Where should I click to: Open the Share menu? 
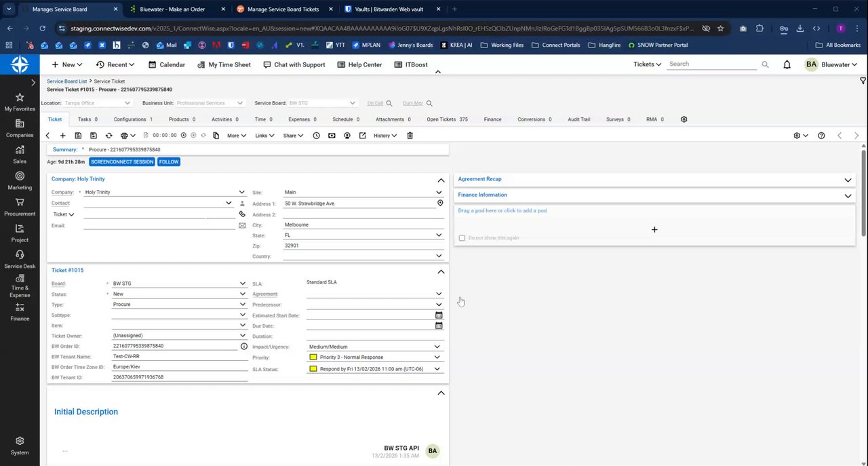(x=293, y=136)
